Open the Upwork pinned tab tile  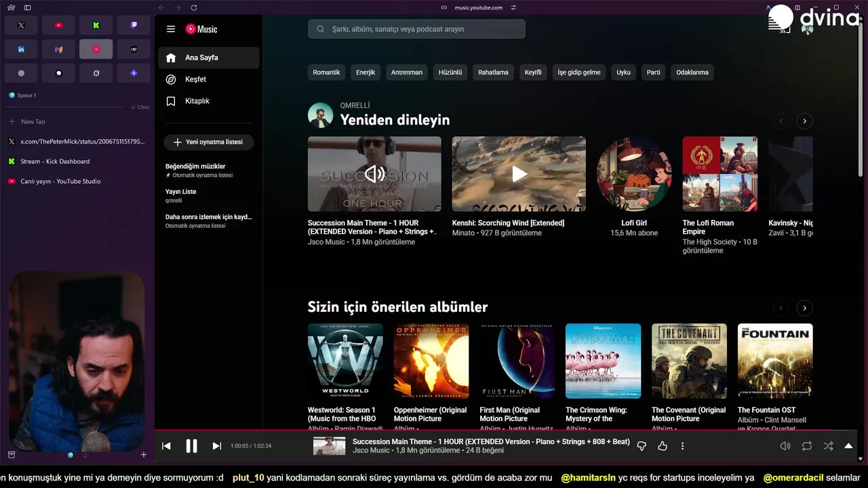pyautogui.click(x=134, y=49)
